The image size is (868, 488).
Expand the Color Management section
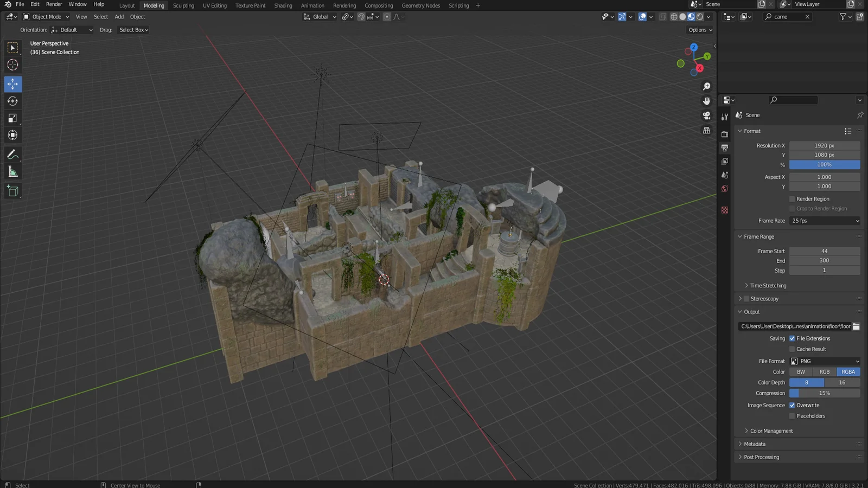click(x=771, y=431)
